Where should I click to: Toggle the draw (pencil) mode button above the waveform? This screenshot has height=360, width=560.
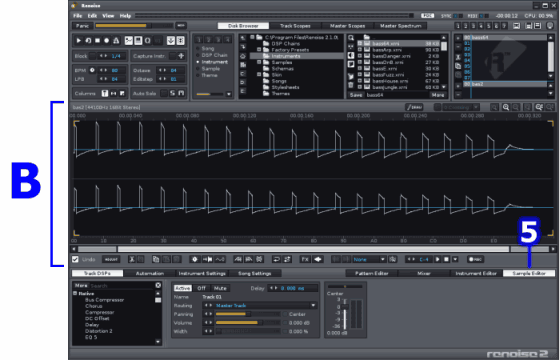414,107
